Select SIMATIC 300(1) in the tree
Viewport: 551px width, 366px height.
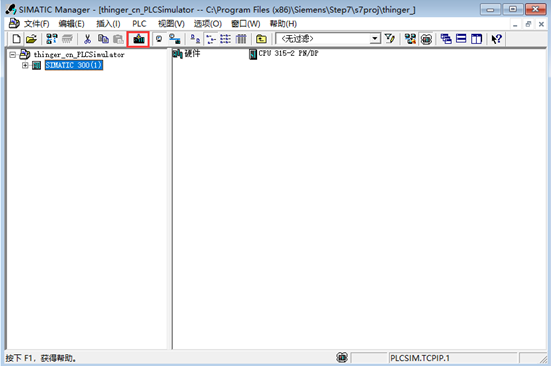74,65
